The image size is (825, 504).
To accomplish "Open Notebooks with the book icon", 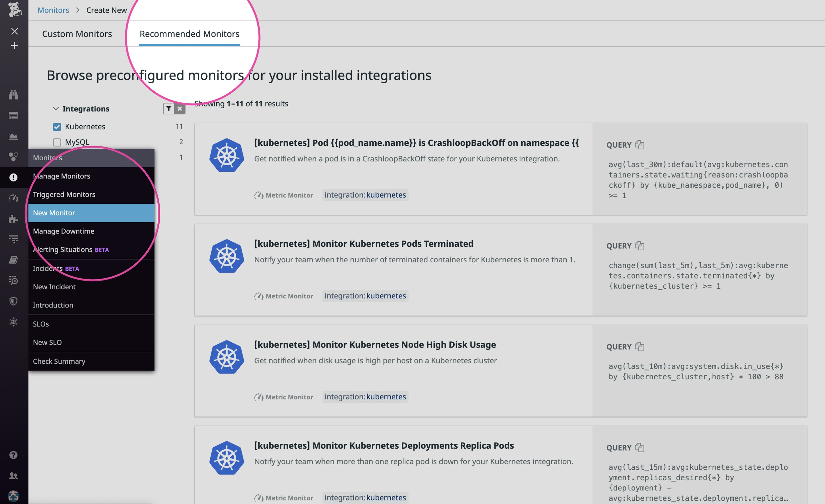I will [x=14, y=260].
